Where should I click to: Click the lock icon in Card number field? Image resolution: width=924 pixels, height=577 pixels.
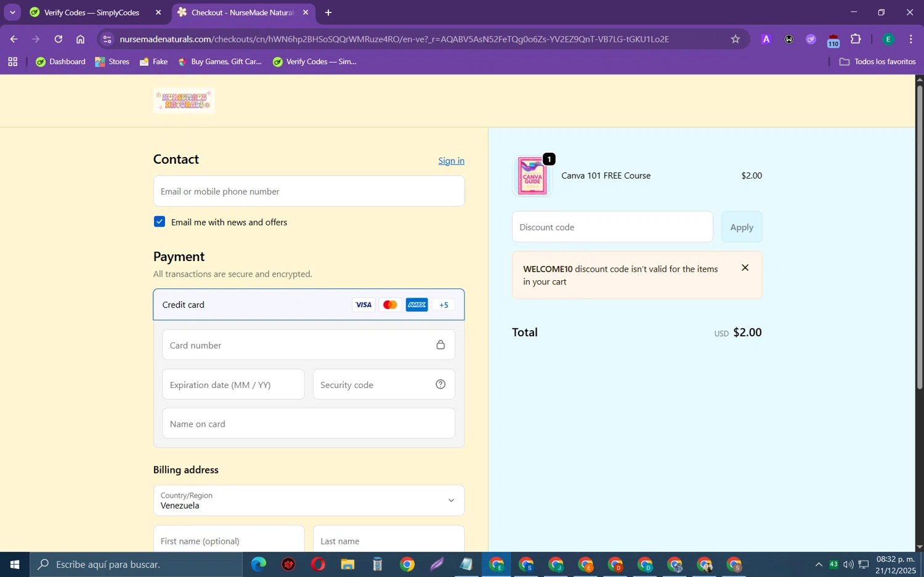click(x=440, y=345)
